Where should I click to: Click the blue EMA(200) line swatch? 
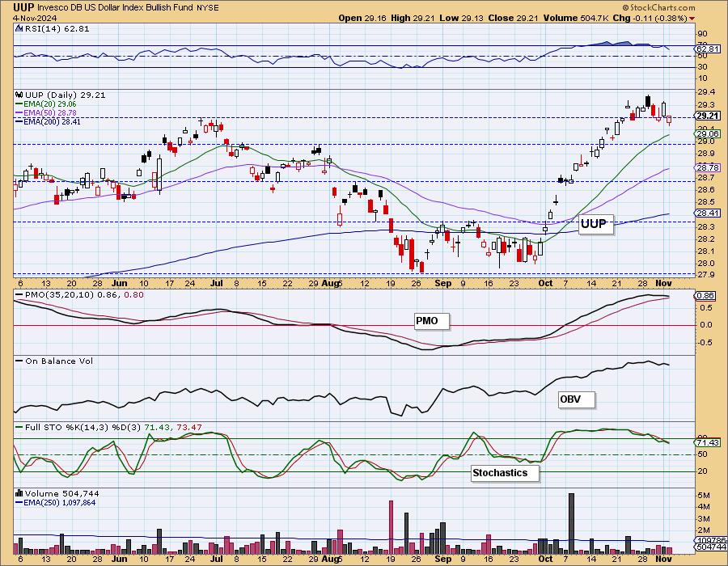pos(19,122)
